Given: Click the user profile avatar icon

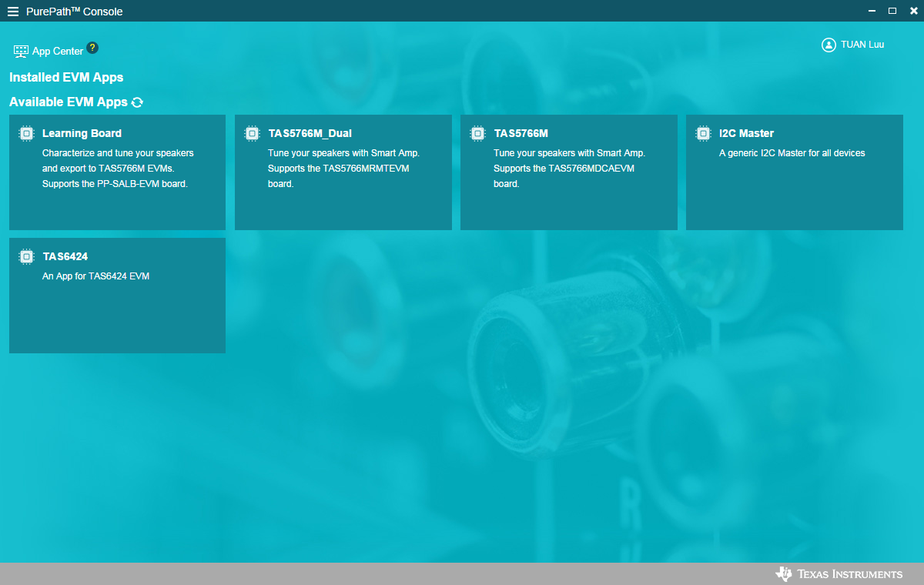Looking at the screenshot, I should [829, 45].
